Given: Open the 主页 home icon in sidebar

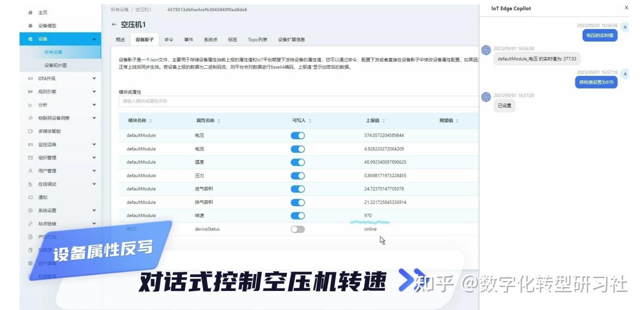Looking at the screenshot, I should pos(31,12).
